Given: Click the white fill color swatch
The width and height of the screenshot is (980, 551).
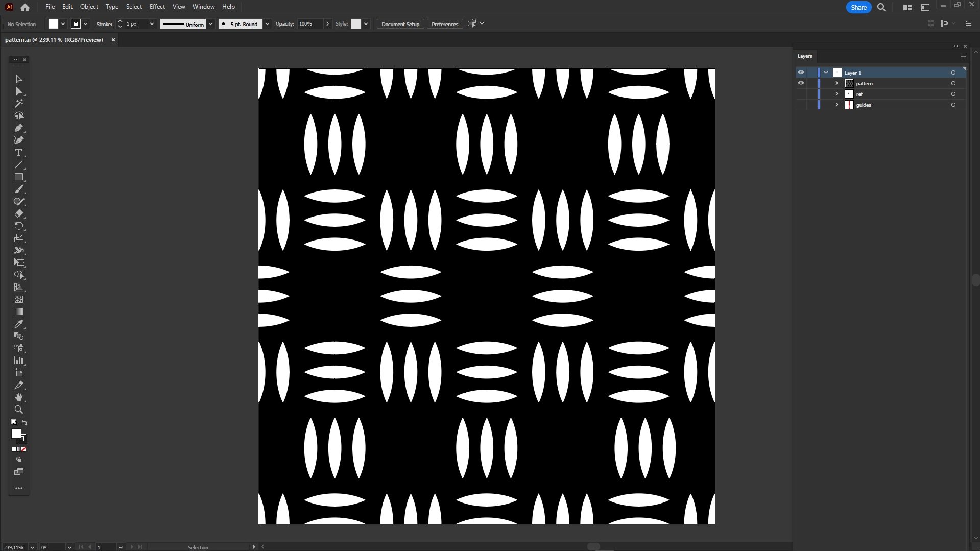Looking at the screenshot, I should tap(53, 24).
